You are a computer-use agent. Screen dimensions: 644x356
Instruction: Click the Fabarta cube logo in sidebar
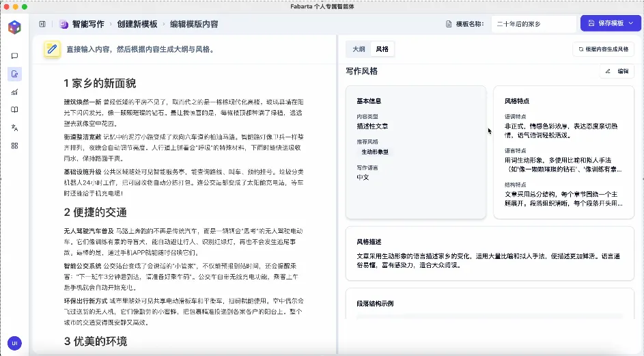(14, 27)
